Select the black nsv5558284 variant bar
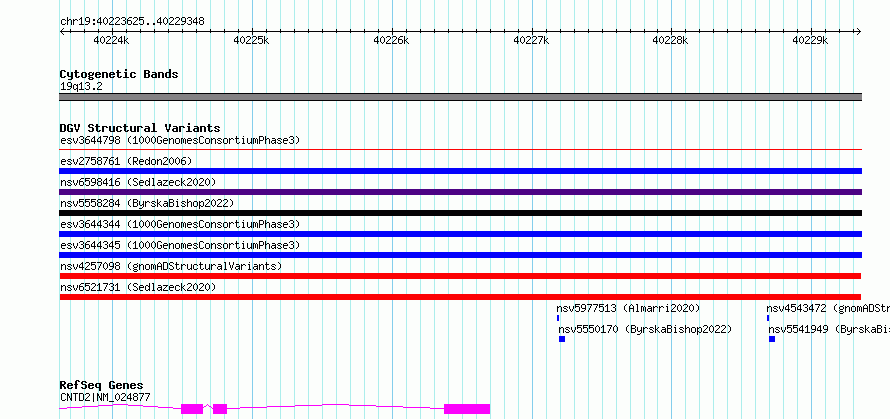890x419 pixels. [x=460, y=213]
